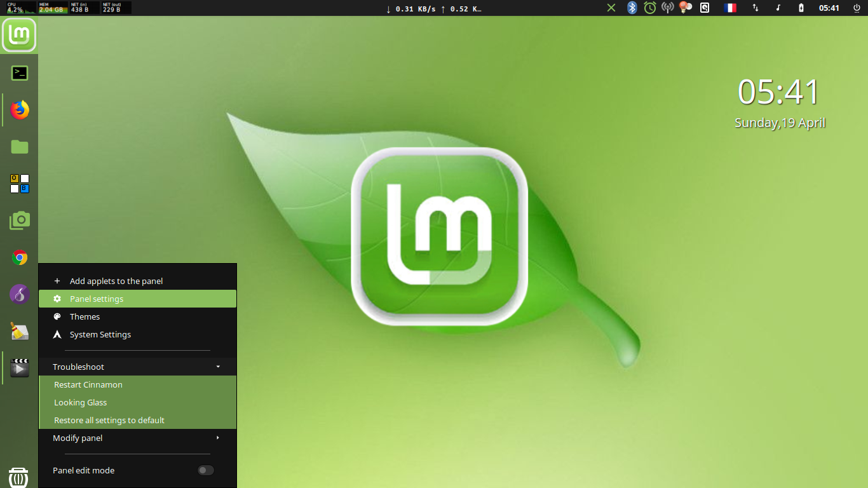The image size is (868, 488).
Task: Open the camera screenshot tool in panel
Action: pos(20,220)
